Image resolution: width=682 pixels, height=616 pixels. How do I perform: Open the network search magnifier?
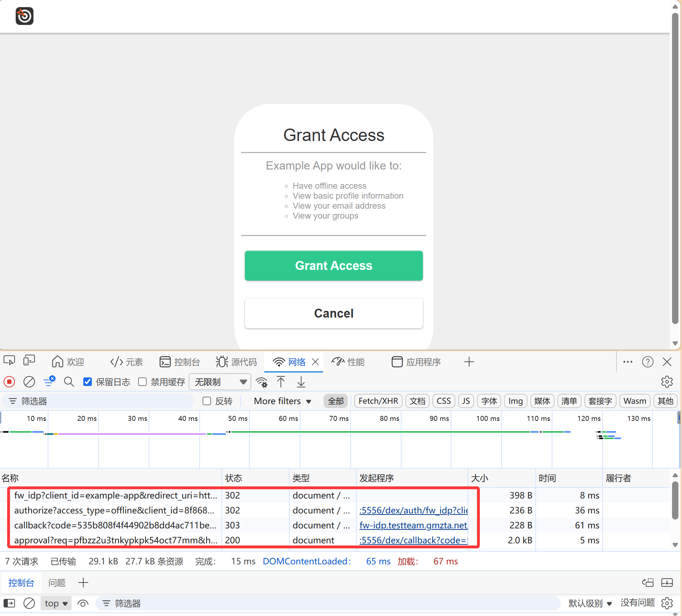69,382
